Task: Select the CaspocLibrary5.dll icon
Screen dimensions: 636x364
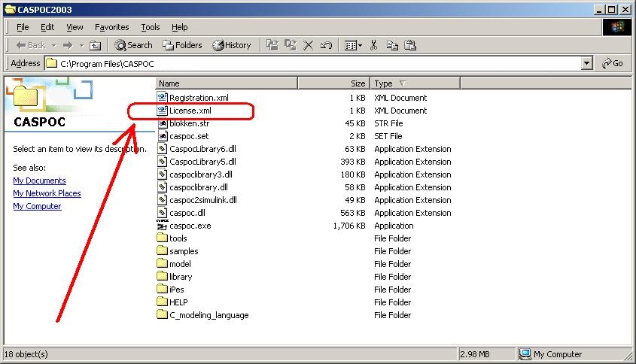Action: pos(163,162)
